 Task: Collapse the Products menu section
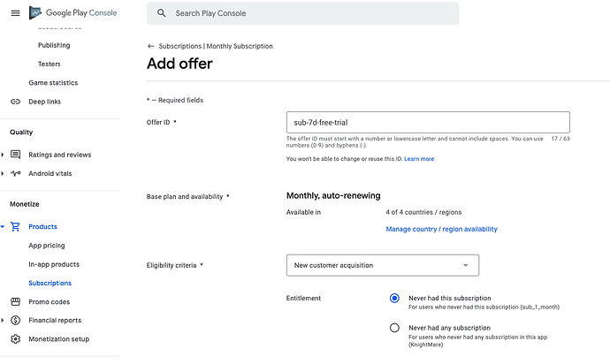pos(3,226)
